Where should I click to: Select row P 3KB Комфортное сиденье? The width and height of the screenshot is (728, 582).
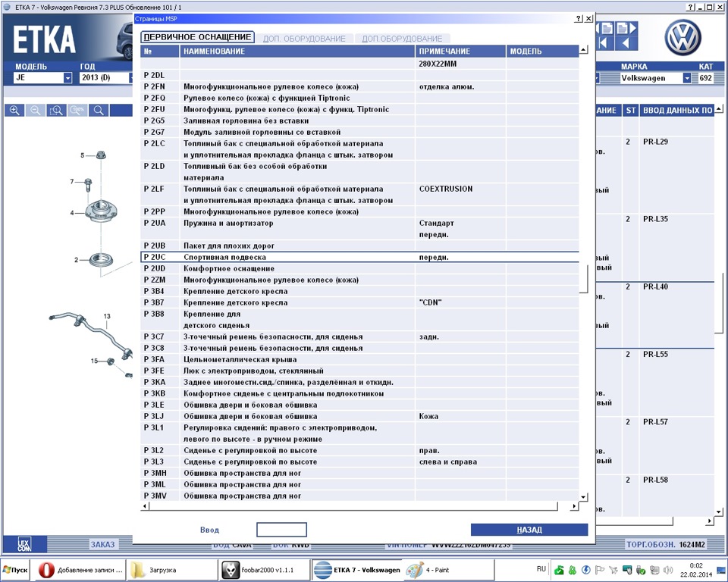tap(359, 393)
